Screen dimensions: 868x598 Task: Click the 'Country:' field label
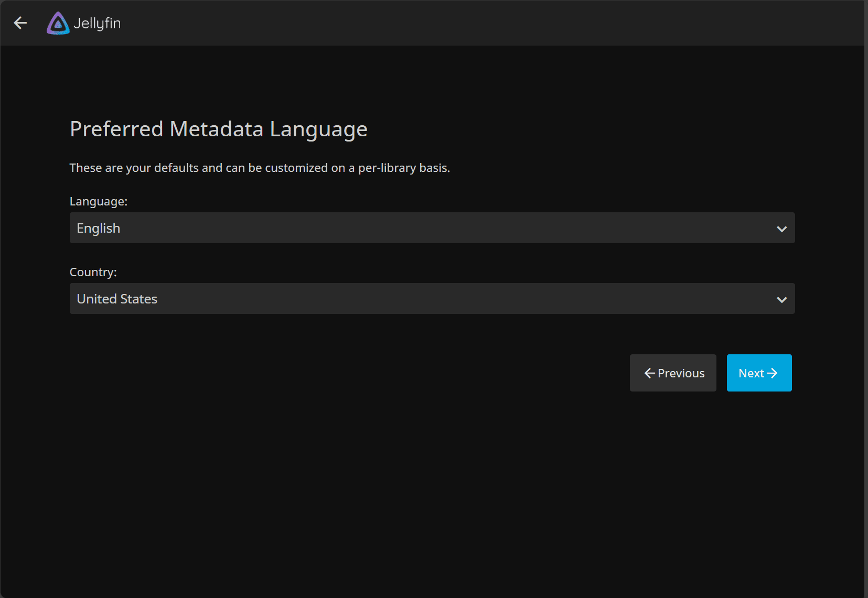coord(93,273)
